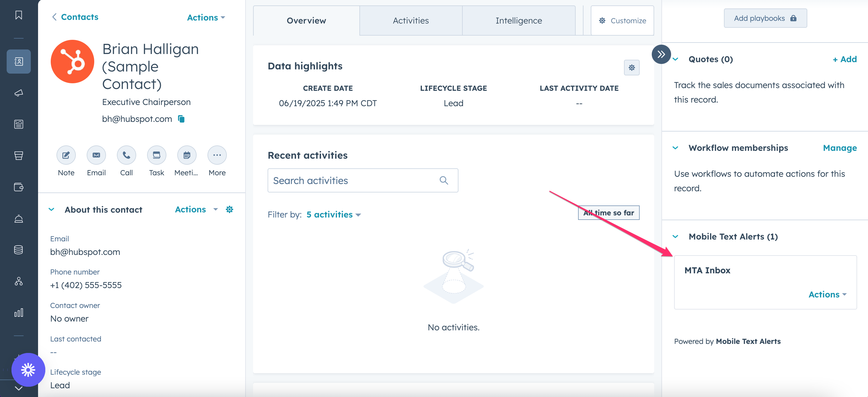The width and height of the screenshot is (868, 397).
Task: Manage workflow memberships
Action: [840, 148]
